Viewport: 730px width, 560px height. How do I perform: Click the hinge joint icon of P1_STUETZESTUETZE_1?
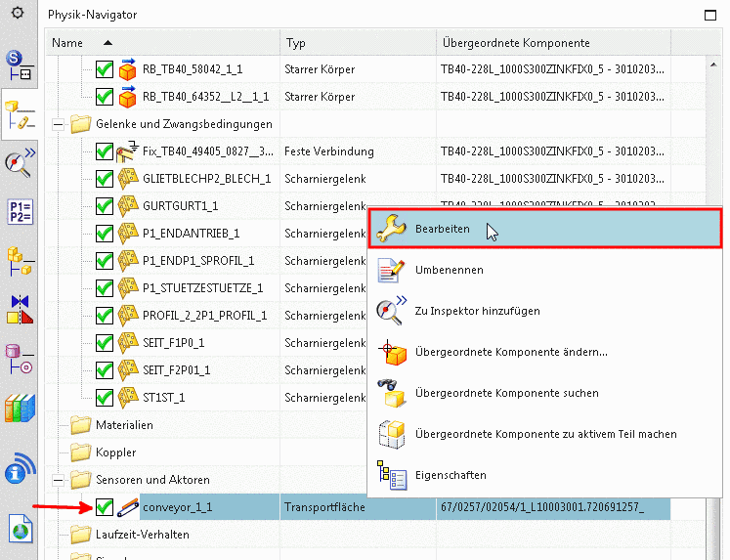pos(128,288)
